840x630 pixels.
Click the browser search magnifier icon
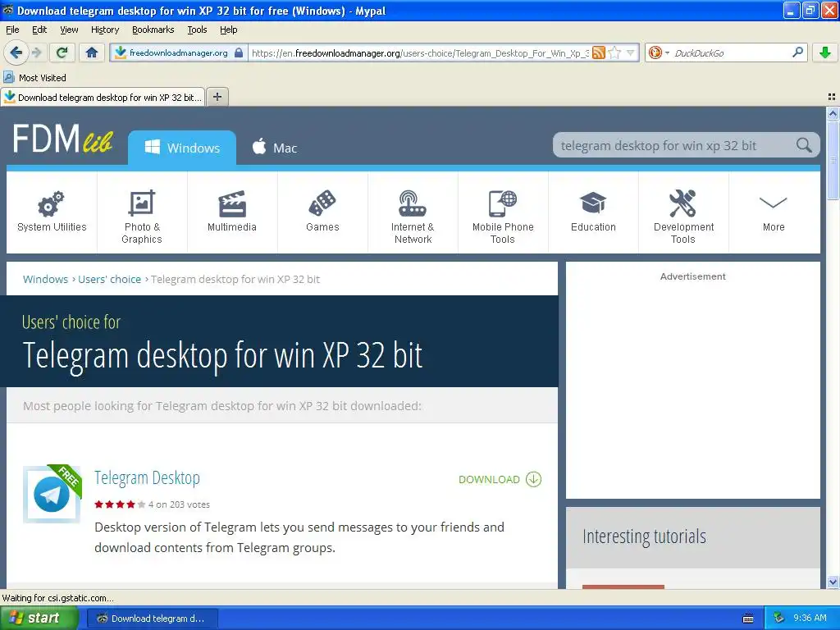[797, 52]
